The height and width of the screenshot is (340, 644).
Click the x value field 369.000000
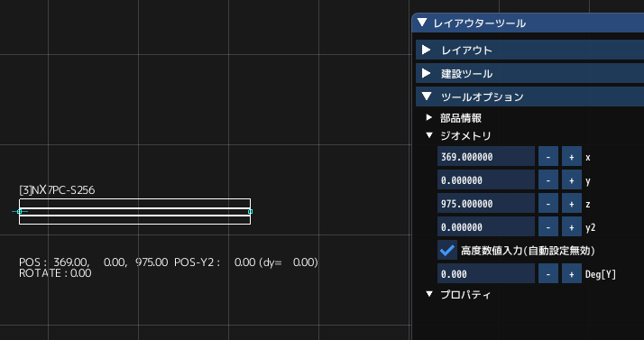point(486,156)
